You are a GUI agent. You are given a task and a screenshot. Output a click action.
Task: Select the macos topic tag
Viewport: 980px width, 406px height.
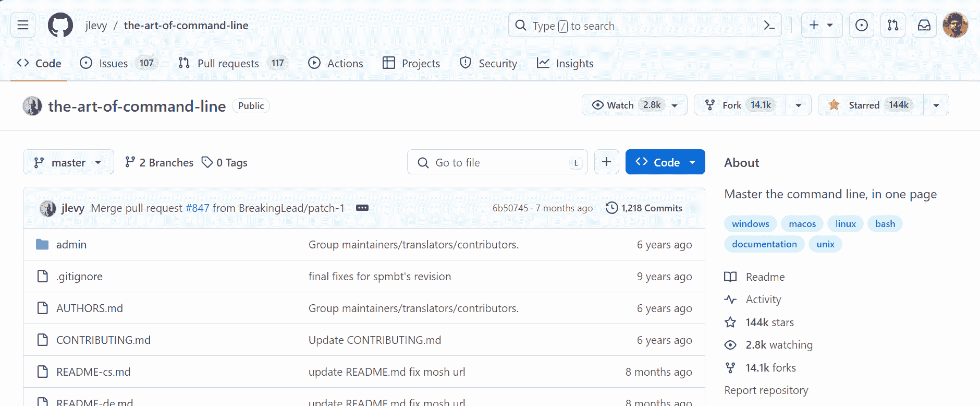tap(802, 224)
